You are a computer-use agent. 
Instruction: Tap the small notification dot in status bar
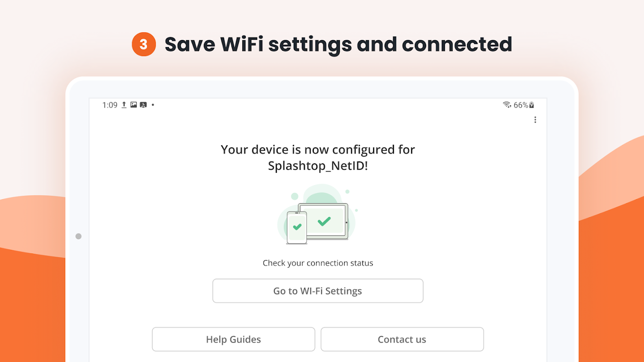click(153, 105)
